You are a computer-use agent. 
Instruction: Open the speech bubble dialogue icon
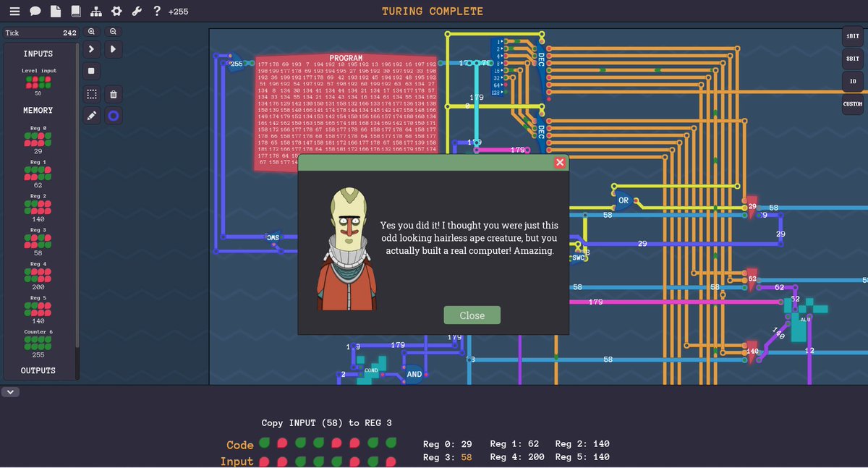(35, 12)
